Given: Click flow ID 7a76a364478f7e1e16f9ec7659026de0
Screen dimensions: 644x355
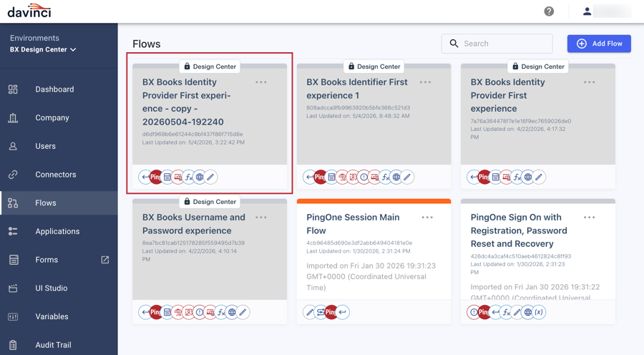Looking at the screenshot, I should tap(521, 121).
